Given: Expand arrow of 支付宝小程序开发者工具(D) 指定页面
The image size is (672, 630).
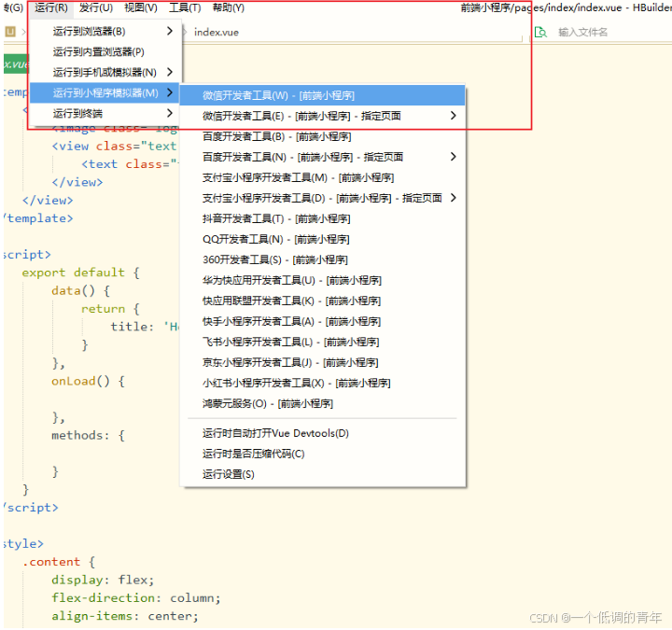Looking at the screenshot, I should tap(453, 198).
